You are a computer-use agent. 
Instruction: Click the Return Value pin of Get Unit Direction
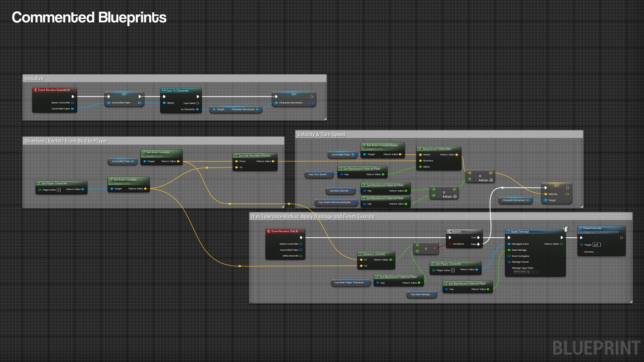pyautogui.click(x=273, y=161)
